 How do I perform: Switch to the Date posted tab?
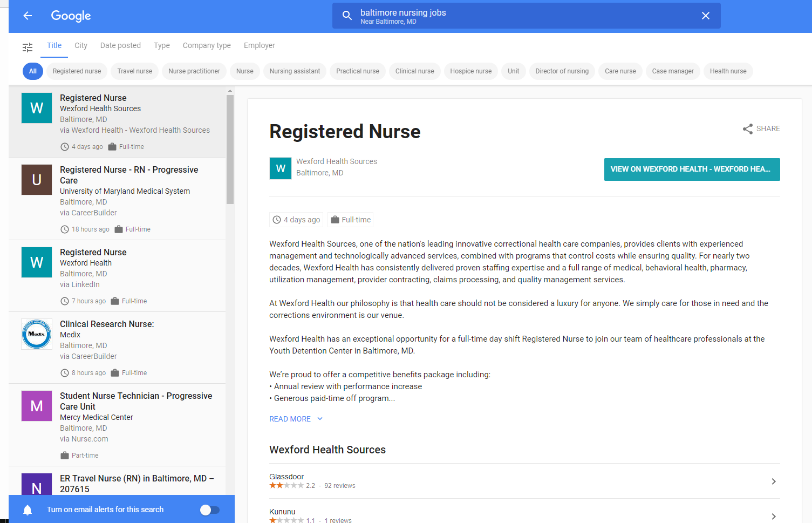pos(120,46)
